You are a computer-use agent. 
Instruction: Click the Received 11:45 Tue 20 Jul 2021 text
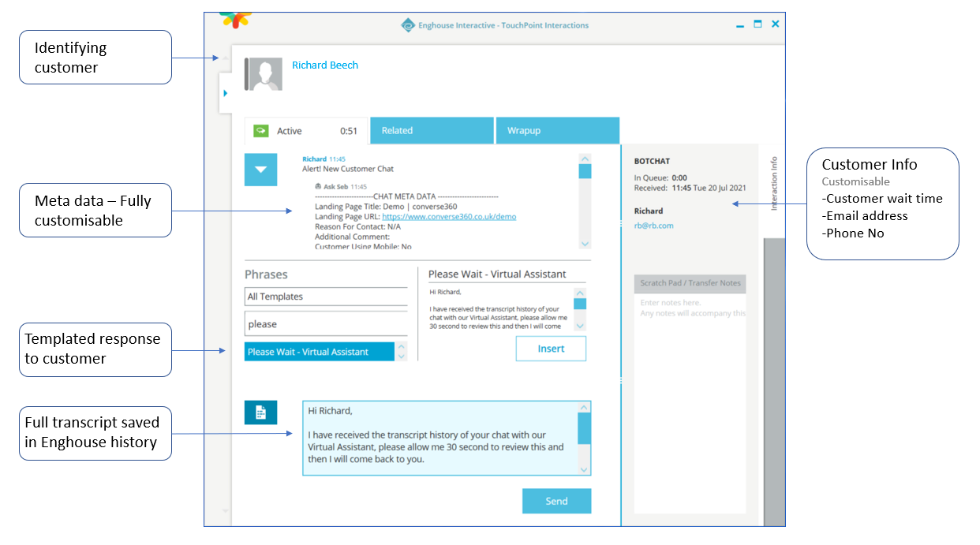tap(690, 189)
